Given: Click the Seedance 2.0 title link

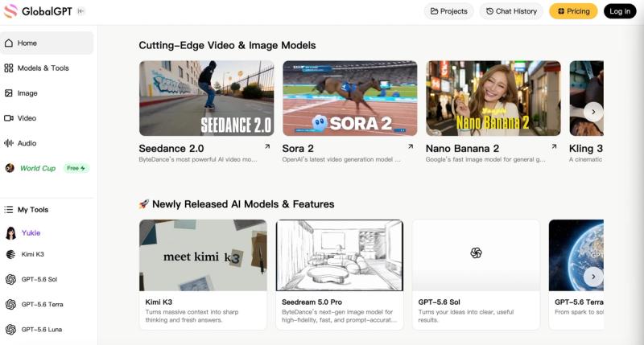Looking at the screenshot, I should coord(171,149).
